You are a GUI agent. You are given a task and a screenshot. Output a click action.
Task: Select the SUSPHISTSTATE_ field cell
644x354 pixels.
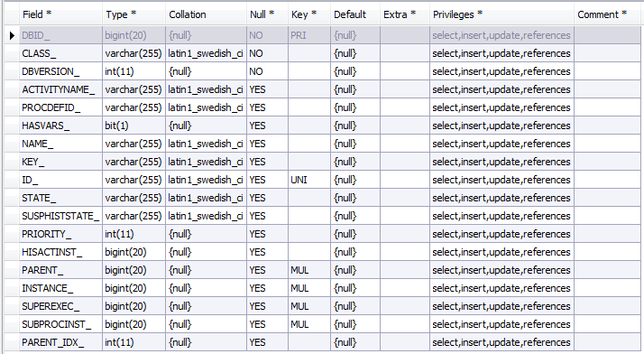(x=60, y=216)
